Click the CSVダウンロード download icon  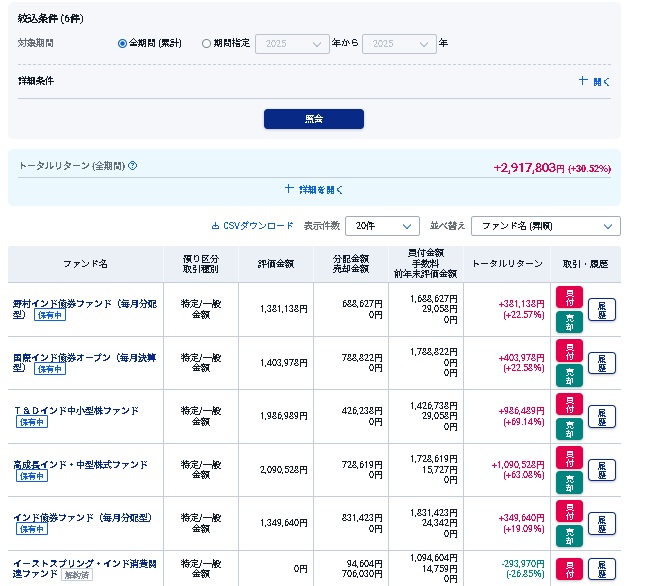click(x=215, y=226)
